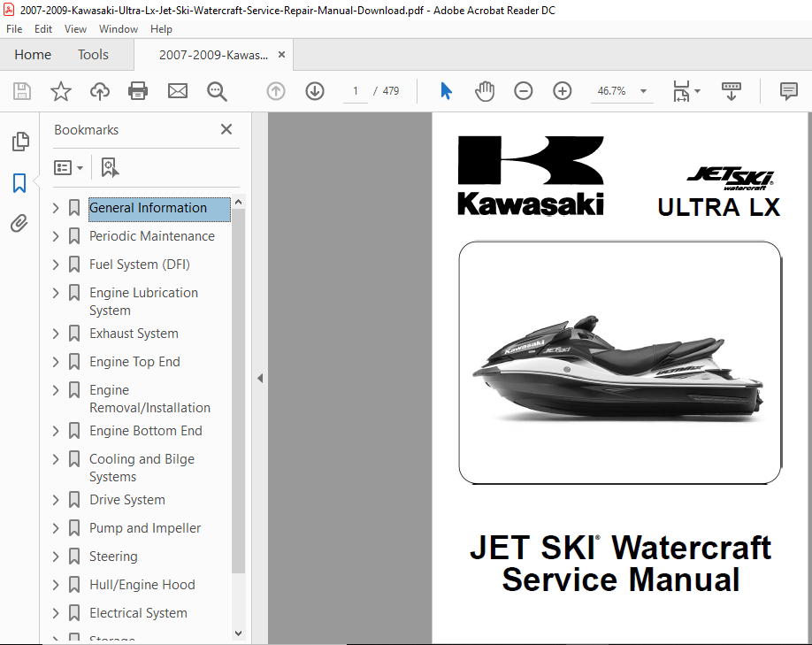This screenshot has width=812, height=645.
Task: Open the Help menu
Action: 161,29
